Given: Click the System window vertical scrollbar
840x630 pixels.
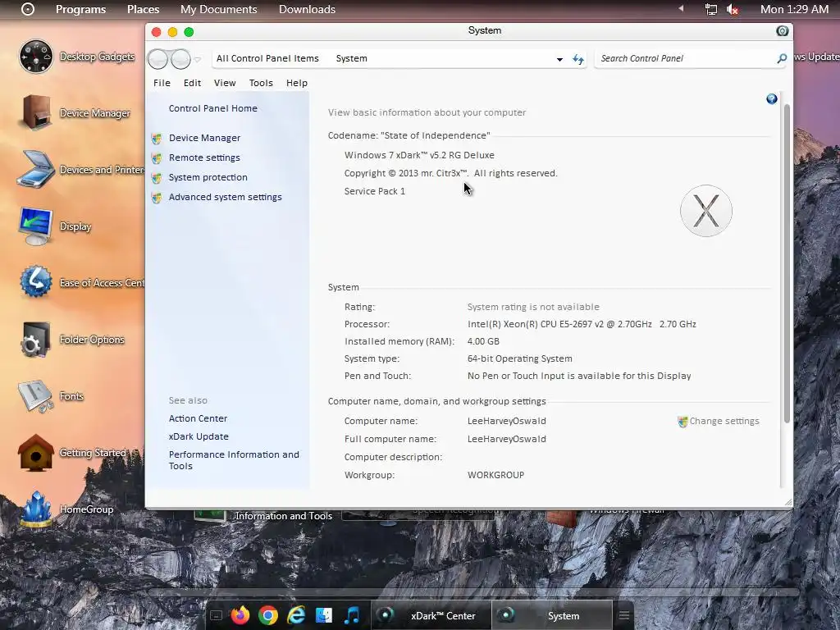Looking at the screenshot, I should pos(787,262).
